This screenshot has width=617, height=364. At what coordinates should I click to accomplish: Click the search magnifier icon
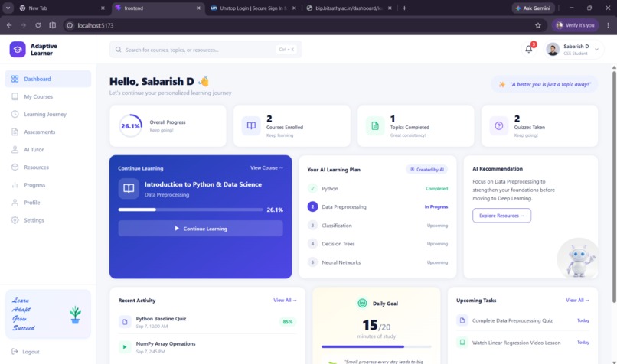pos(118,50)
